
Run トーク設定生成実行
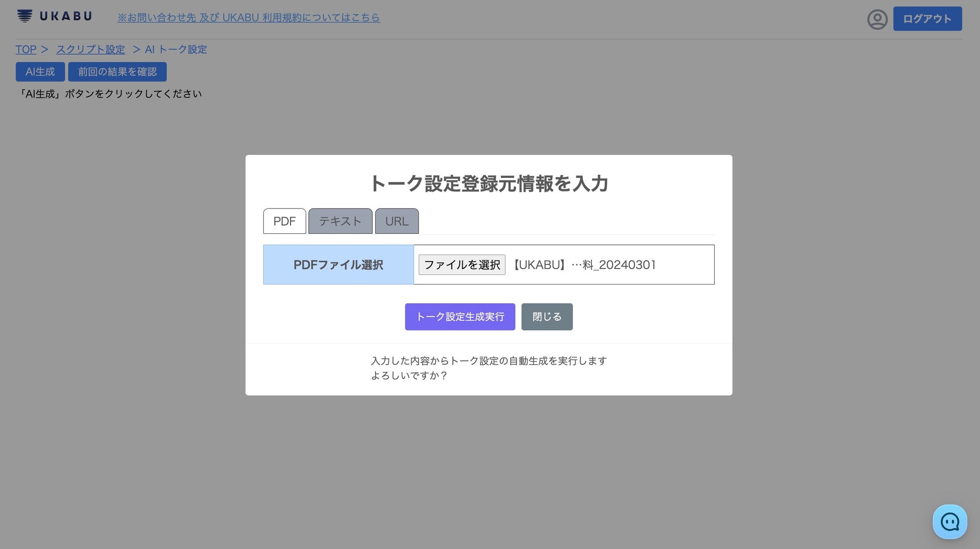click(x=460, y=317)
